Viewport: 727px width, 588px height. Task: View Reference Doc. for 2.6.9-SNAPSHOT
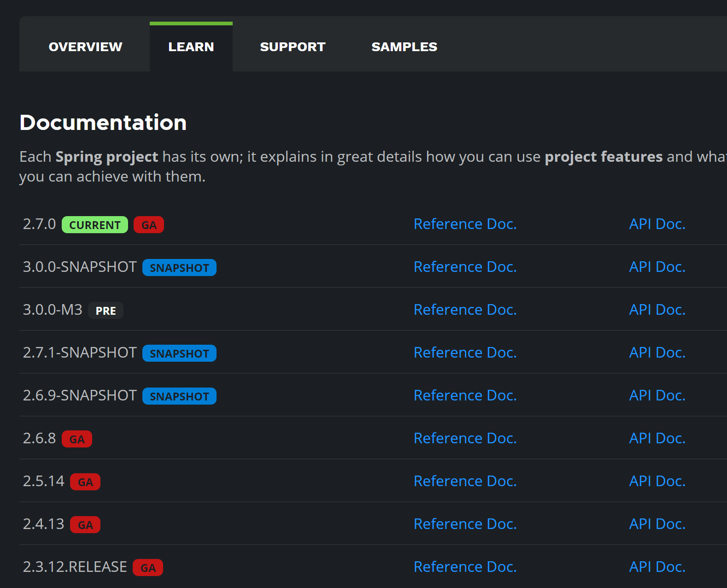465,395
